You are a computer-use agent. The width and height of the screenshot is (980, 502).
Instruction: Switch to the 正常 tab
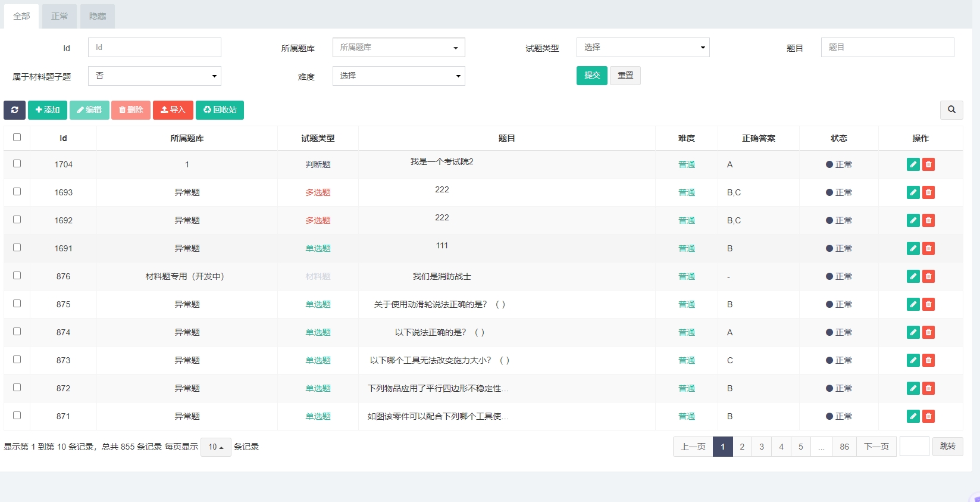60,17
